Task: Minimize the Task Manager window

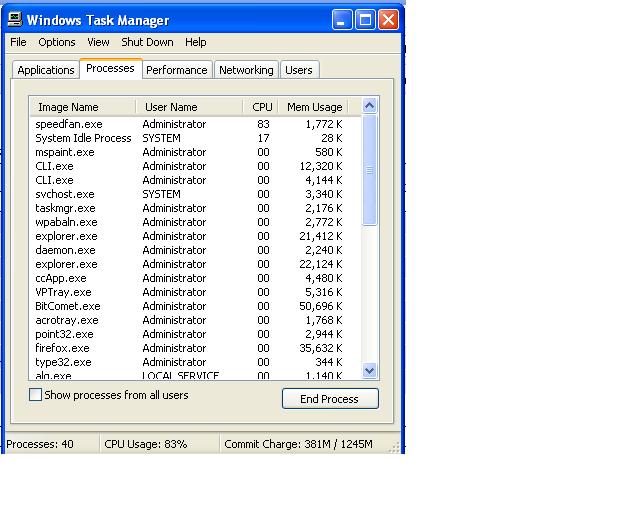Action: coord(342,20)
